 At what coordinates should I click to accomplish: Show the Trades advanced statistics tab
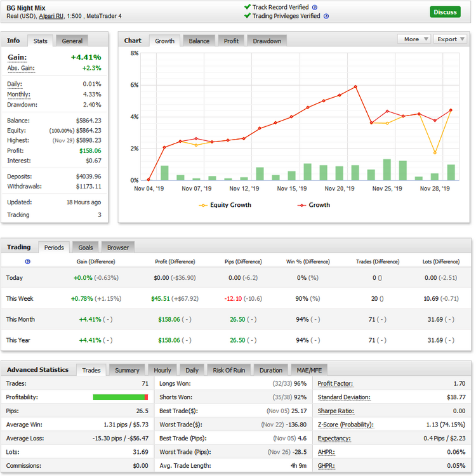click(x=91, y=371)
